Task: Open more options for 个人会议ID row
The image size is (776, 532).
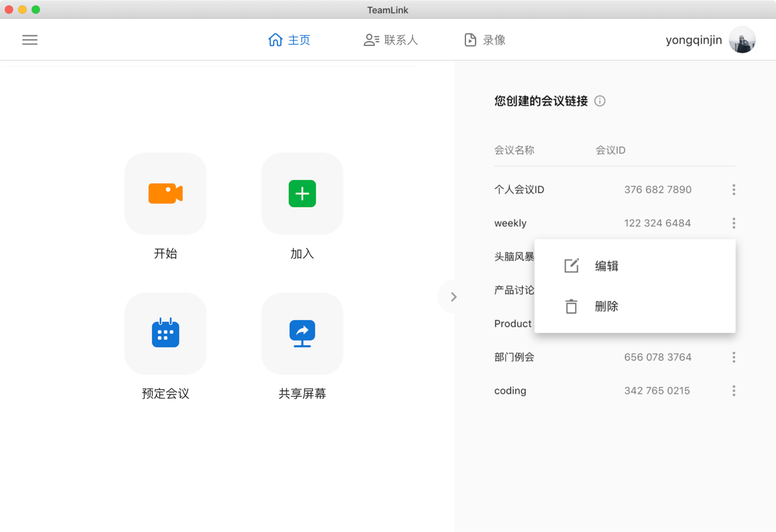Action: (734, 190)
